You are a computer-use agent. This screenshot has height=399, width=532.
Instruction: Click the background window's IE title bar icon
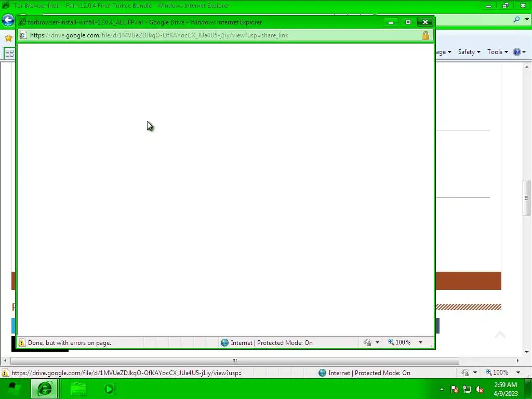point(6,5)
